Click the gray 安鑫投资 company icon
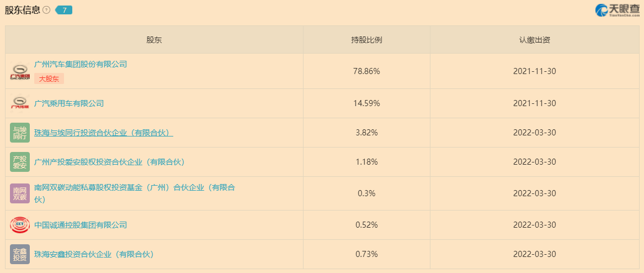This screenshot has height=273, width=644. click(x=20, y=254)
